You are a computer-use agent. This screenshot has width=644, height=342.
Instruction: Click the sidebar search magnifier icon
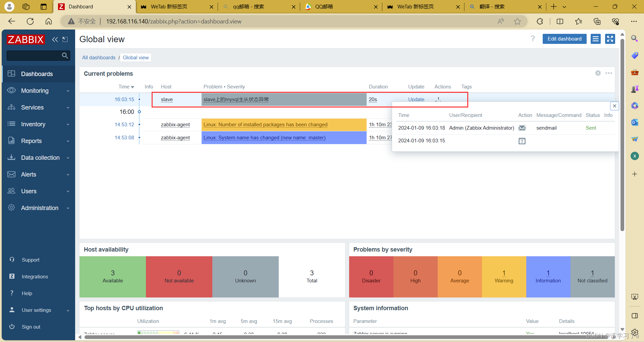(x=65, y=55)
